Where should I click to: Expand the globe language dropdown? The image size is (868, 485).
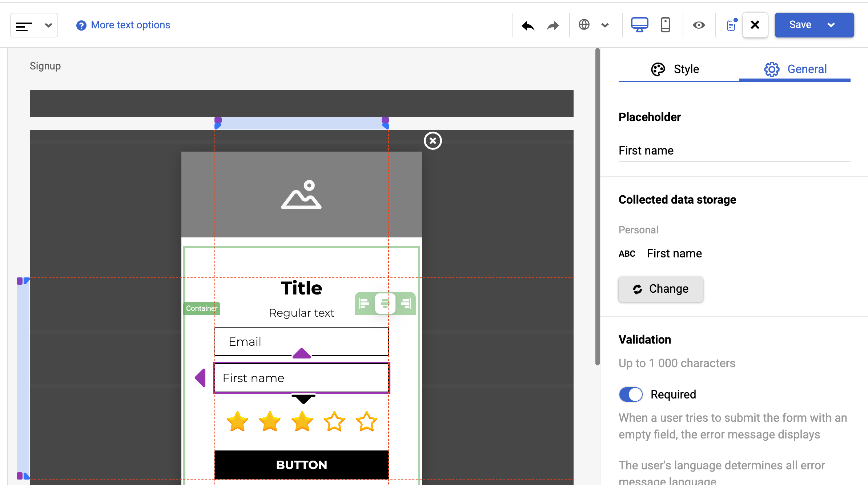(605, 25)
